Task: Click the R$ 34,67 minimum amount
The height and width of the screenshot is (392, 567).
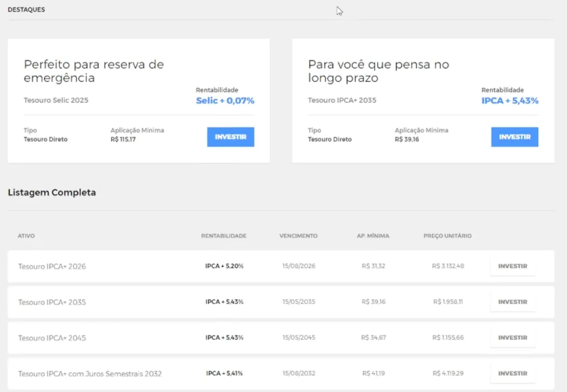Action: click(x=374, y=337)
